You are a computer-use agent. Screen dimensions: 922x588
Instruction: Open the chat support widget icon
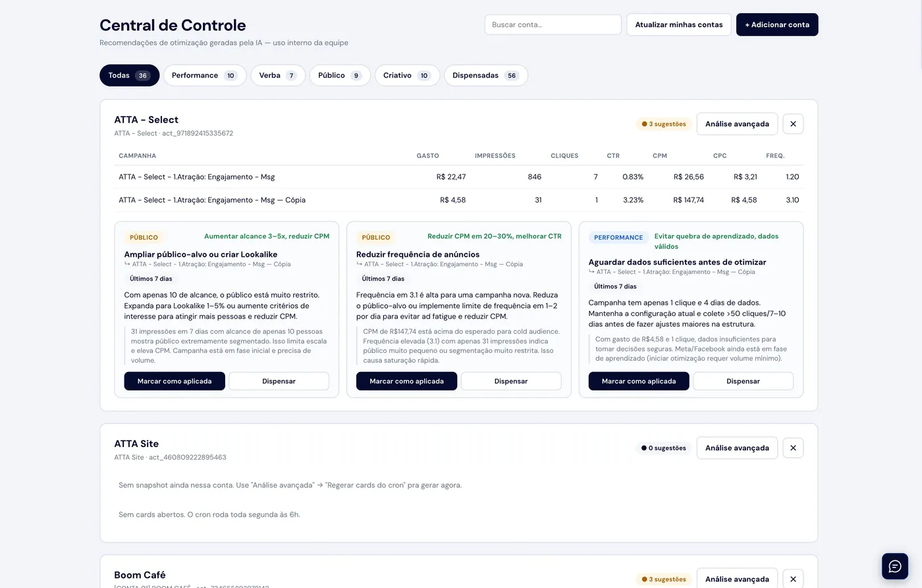[x=895, y=566]
